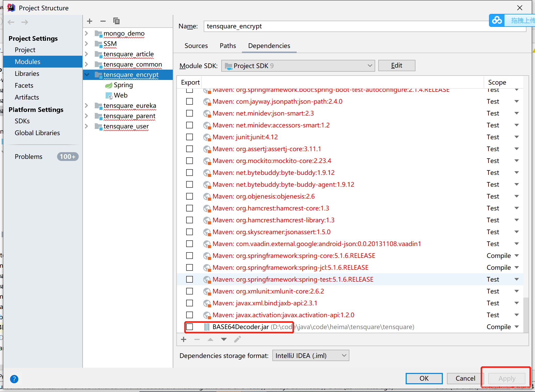Edit the selected dependency with the pencil icon
The width and height of the screenshot is (535, 392).
point(237,339)
